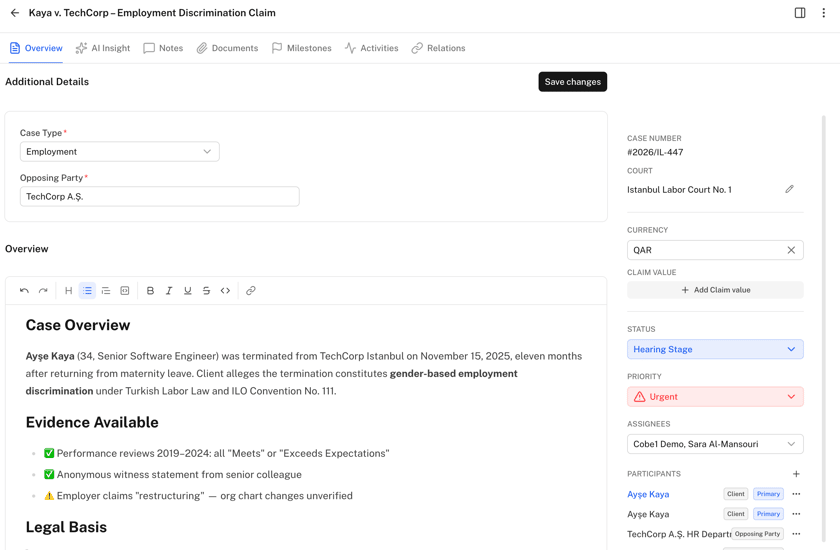Viewport: 840px width, 550px height.
Task: Click the case number #2026/IL-447
Action: point(655,152)
